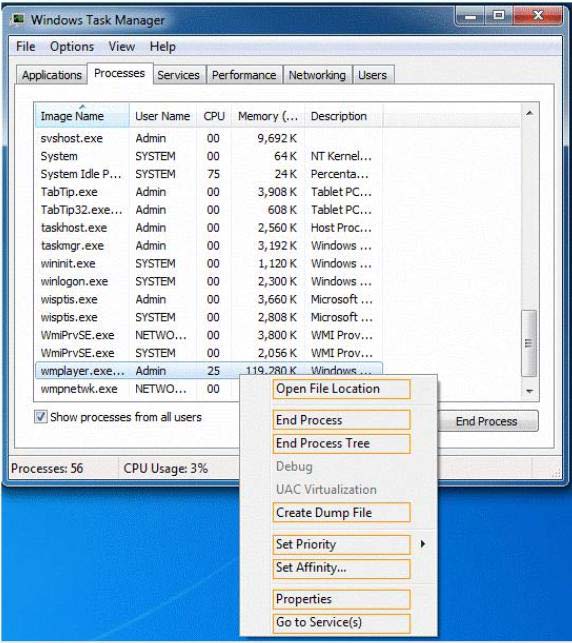Screen dimensions: 572x643
Task: Select the TabTip32.exe... process row
Action: click(x=208, y=210)
